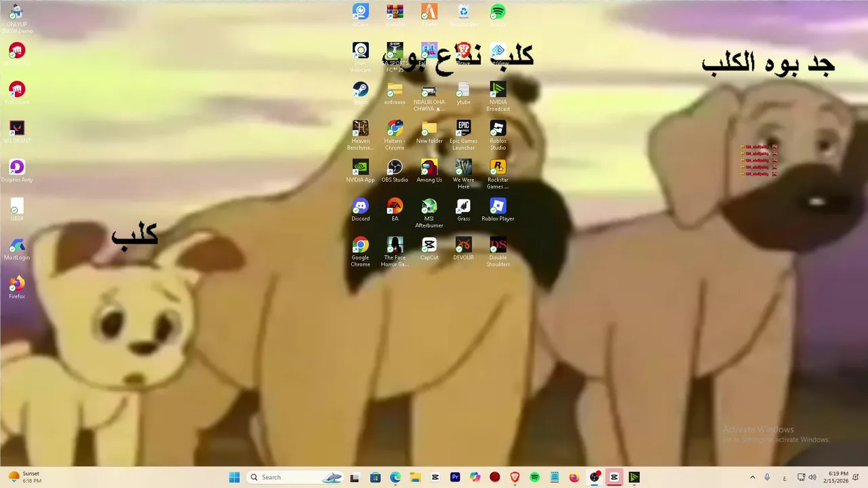Select the OBS Studio desktop shortcut
This screenshot has height=488, width=868.
coord(395,171)
